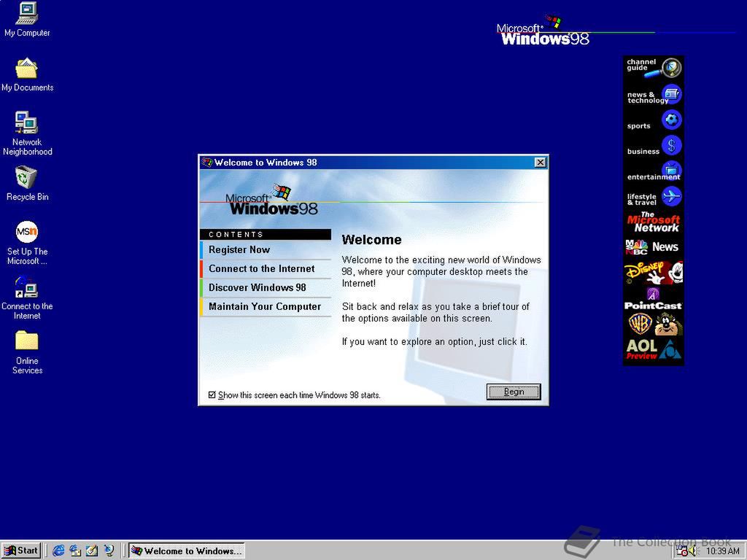The image size is (747, 560).
Task: Open the channel guide on the Channel Bar
Action: click(x=653, y=67)
